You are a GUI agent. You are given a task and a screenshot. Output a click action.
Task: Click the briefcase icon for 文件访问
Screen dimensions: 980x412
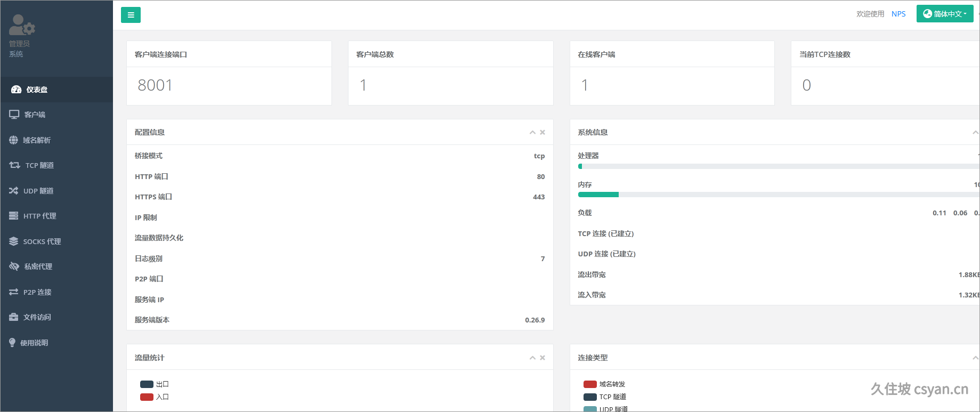pos(13,317)
